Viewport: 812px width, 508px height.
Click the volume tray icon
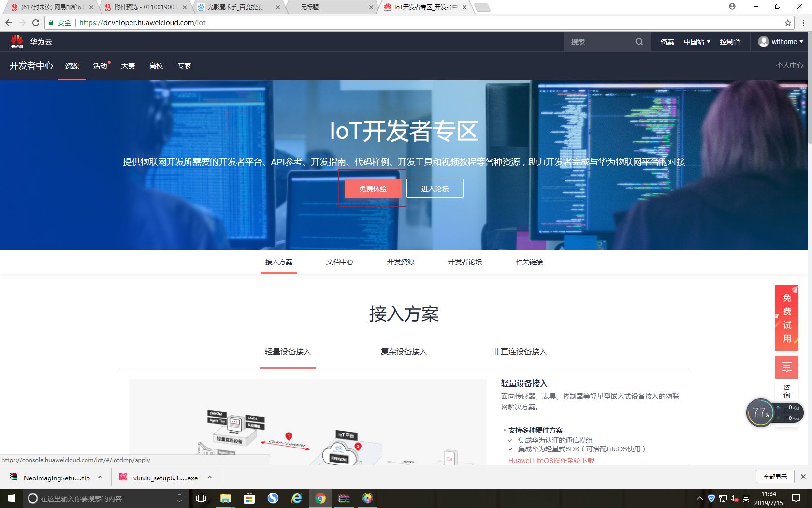[734, 498]
